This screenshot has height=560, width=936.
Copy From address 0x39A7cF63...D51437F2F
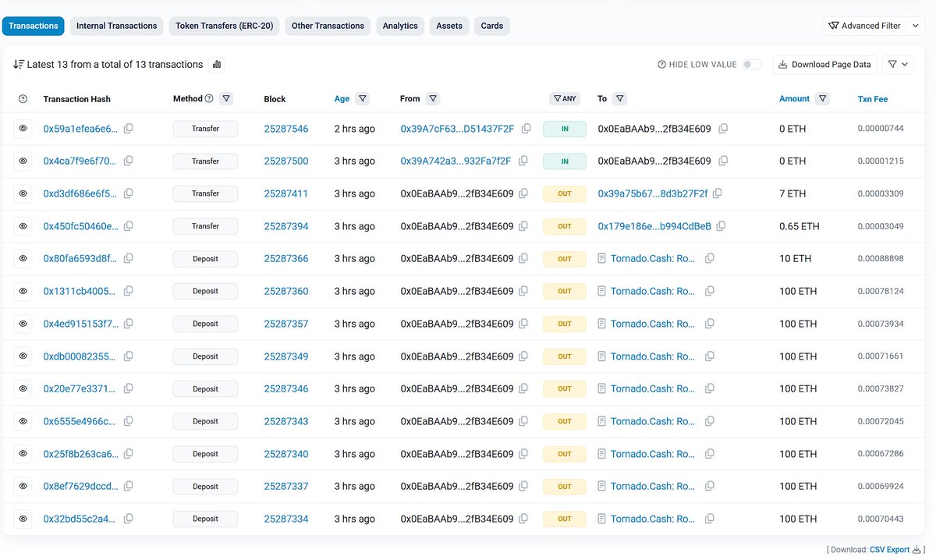[526, 129]
